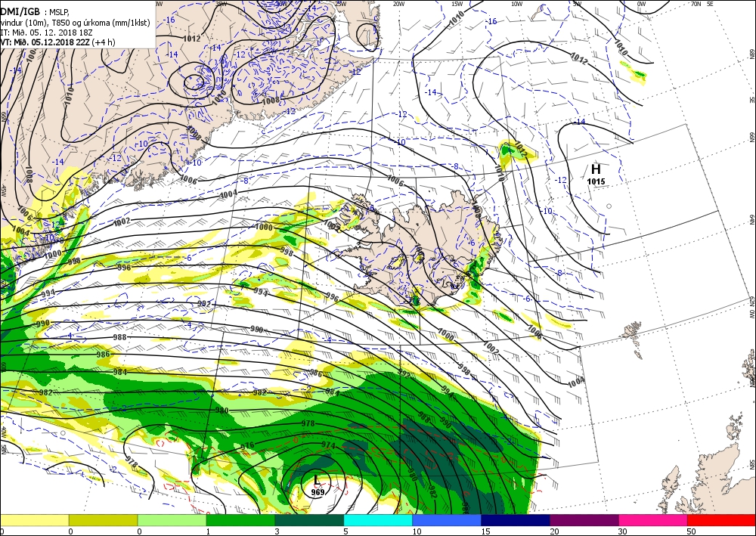Viewport: 756px width, 536px height.
Task: Click the '976' isobar label
Action: tap(247, 446)
